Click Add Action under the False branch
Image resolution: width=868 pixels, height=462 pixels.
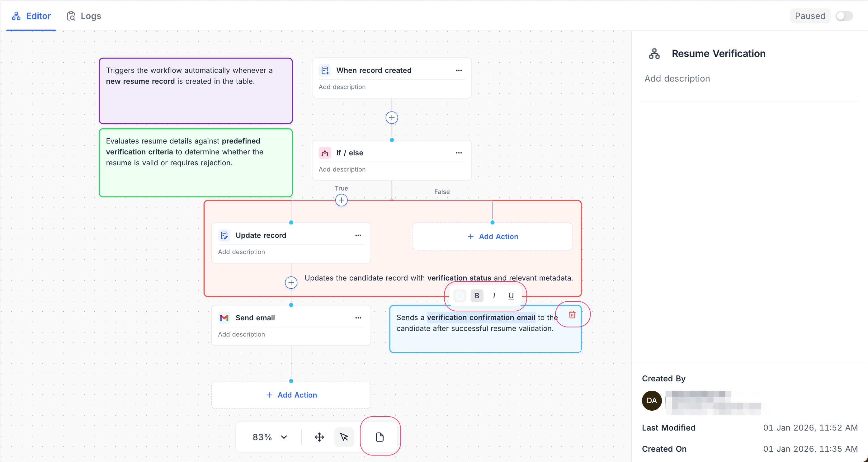492,236
